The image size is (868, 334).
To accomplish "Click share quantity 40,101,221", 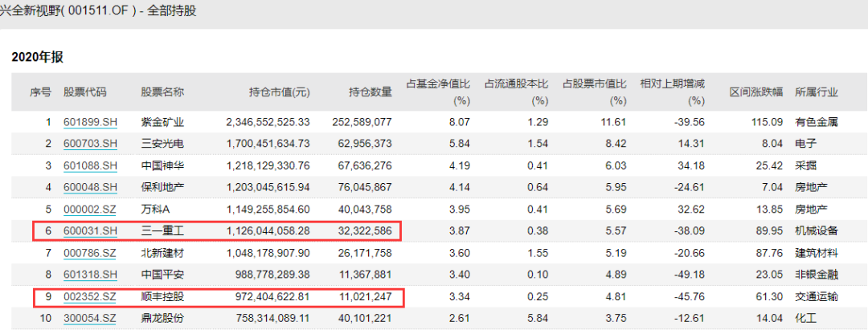I will [x=364, y=319].
